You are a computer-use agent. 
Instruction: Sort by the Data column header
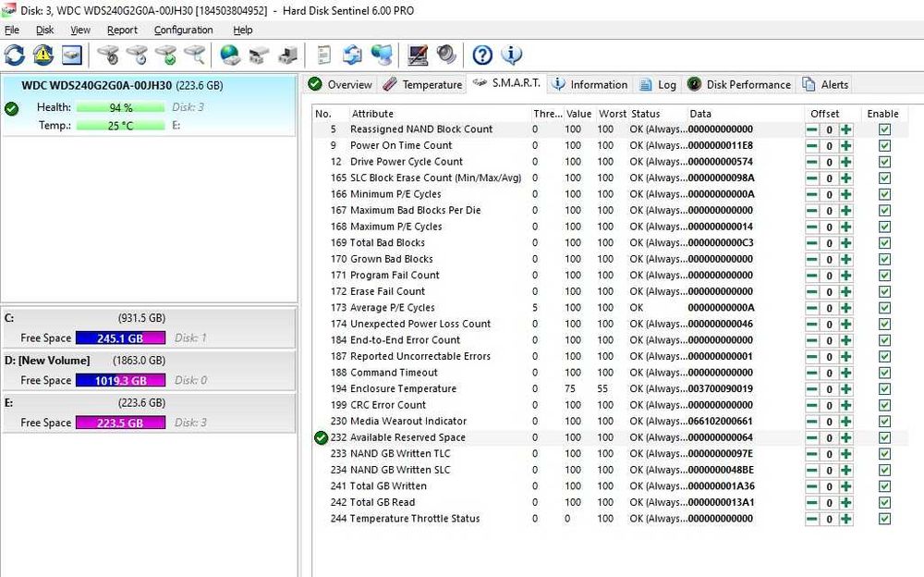point(745,114)
